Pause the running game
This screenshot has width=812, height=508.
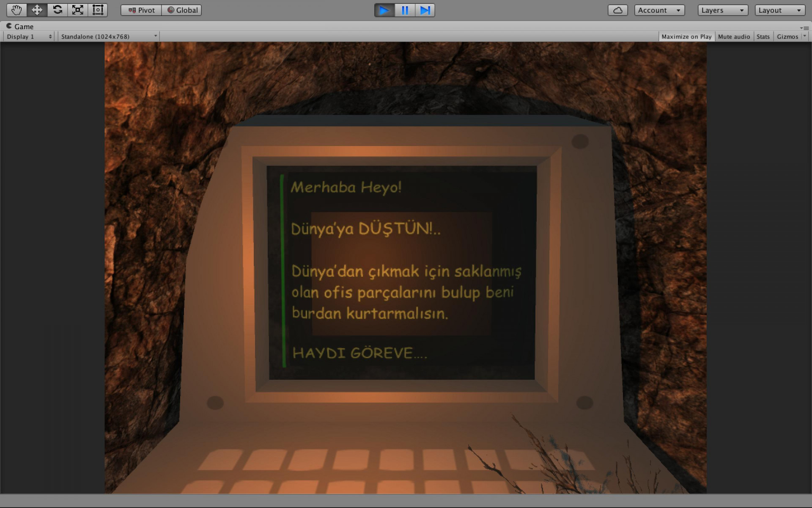point(405,10)
